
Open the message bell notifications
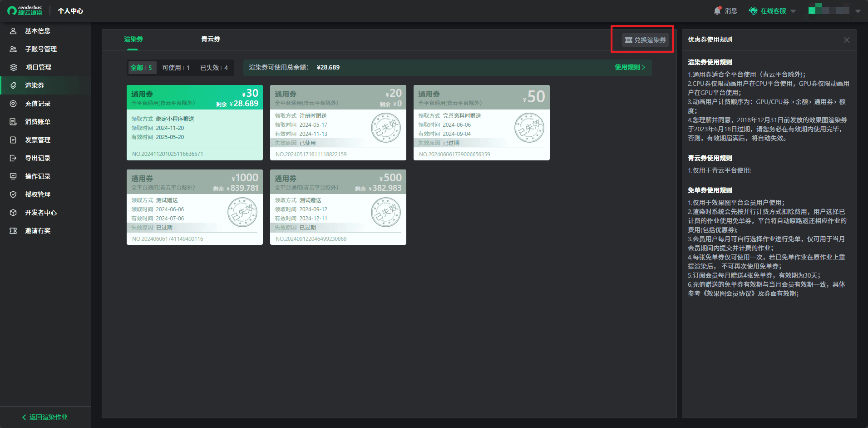point(717,10)
